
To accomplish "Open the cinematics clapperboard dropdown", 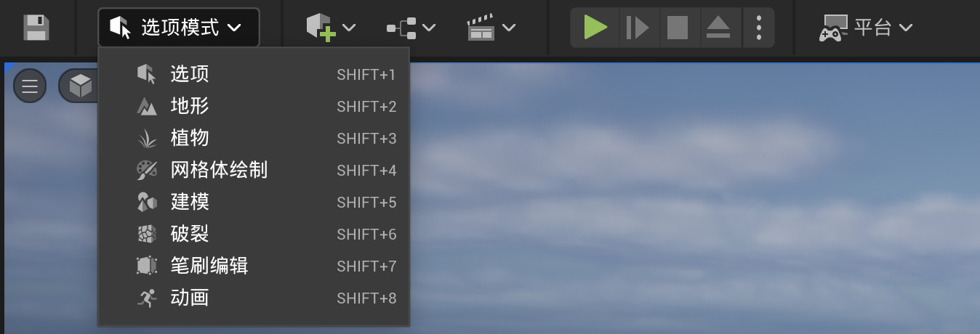I will click(x=491, y=28).
